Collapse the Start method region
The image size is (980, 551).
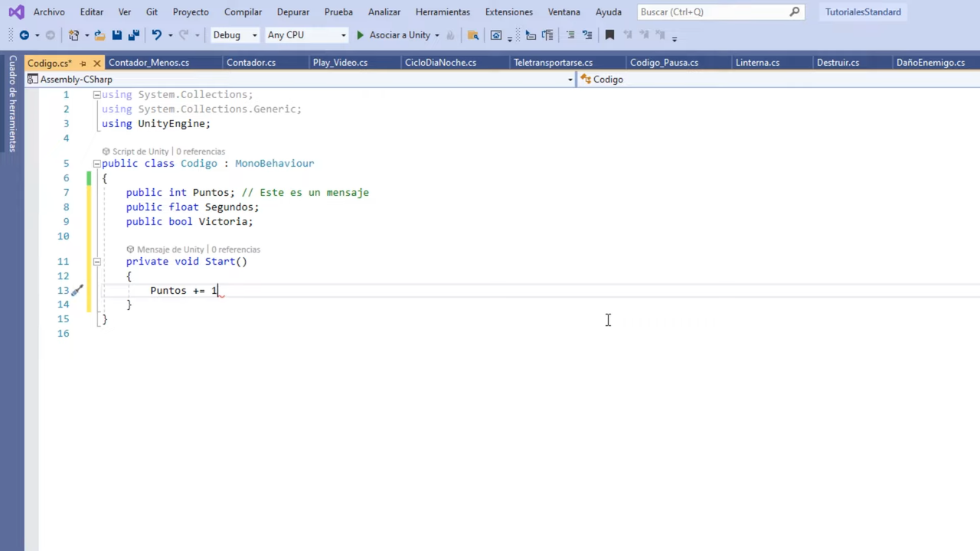click(96, 262)
